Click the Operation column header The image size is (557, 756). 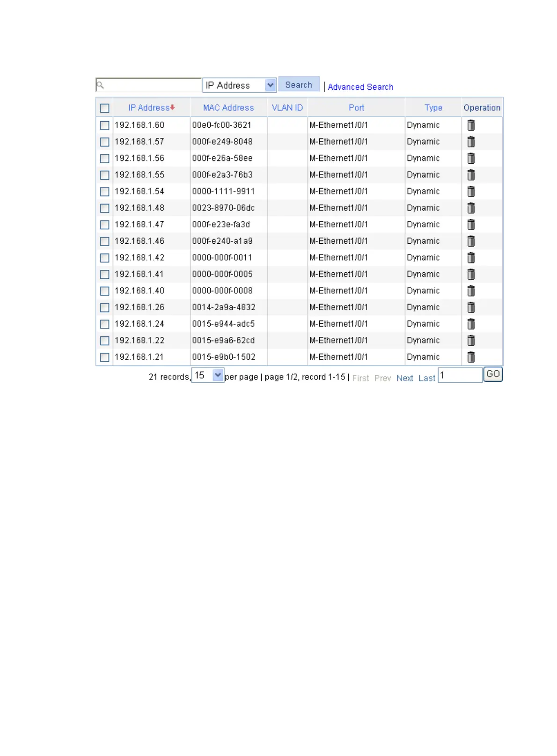coord(482,108)
